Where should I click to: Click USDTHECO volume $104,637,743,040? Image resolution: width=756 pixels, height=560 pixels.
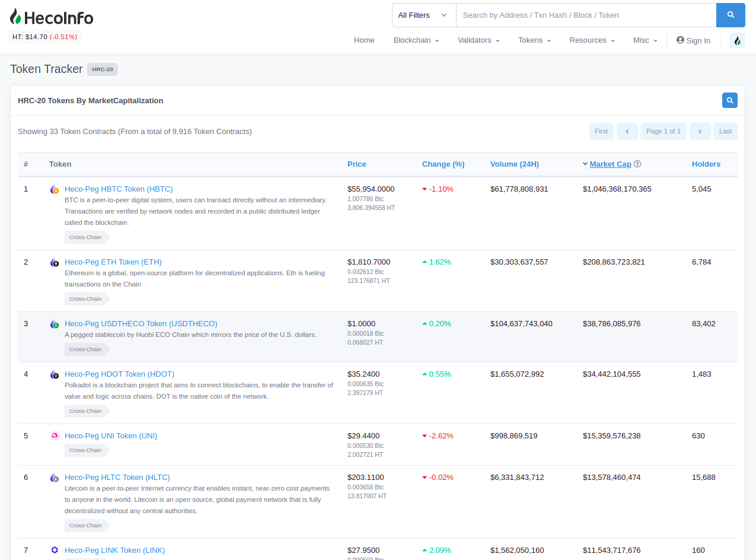coord(521,324)
